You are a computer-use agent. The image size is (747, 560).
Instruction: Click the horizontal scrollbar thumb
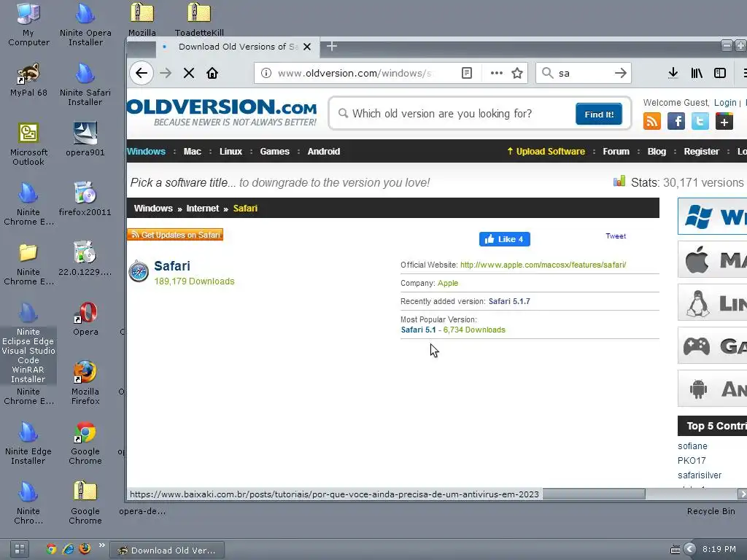click(594, 494)
